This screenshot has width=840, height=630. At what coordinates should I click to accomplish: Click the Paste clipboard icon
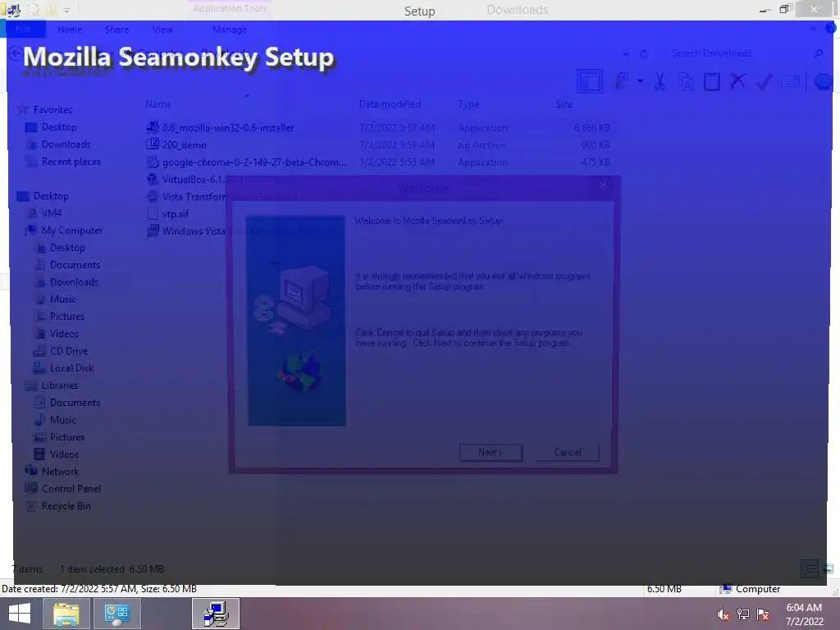tap(711, 81)
